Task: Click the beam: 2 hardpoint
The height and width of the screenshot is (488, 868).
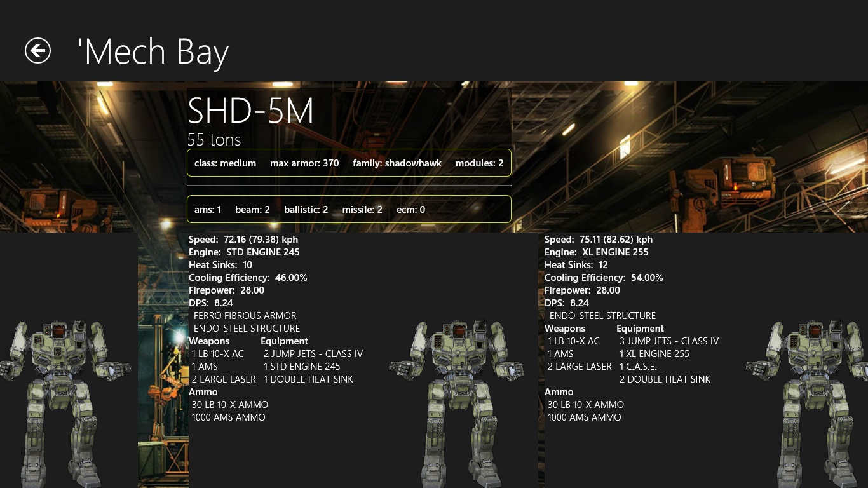Action: (x=252, y=209)
